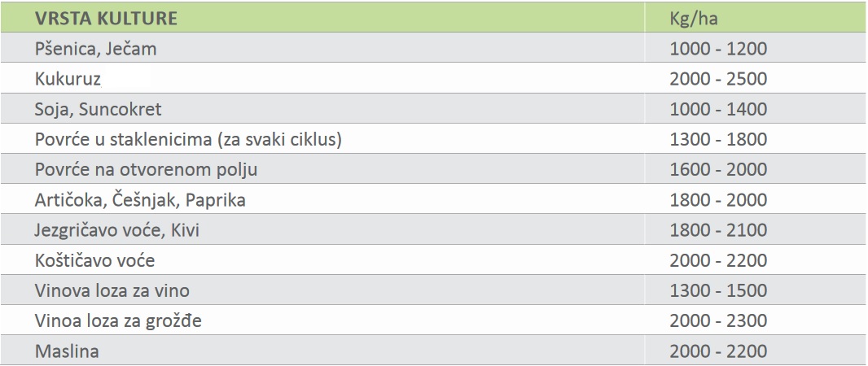Click the 1300 - 1500 value cell
This screenshot has width=868, height=366.
point(718,290)
